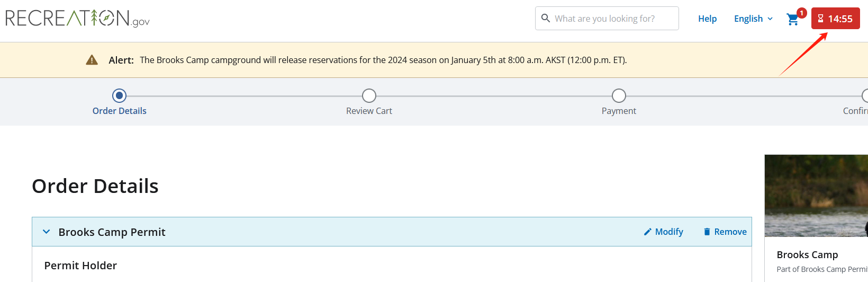The width and height of the screenshot is (868, 282).
Task: Click the cart item count badge
Action: pyautogui.click(x=802, y=13)
